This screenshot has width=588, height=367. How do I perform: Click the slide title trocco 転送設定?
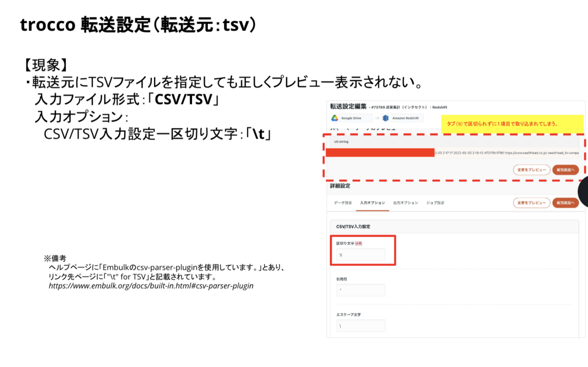click(138, 25)
